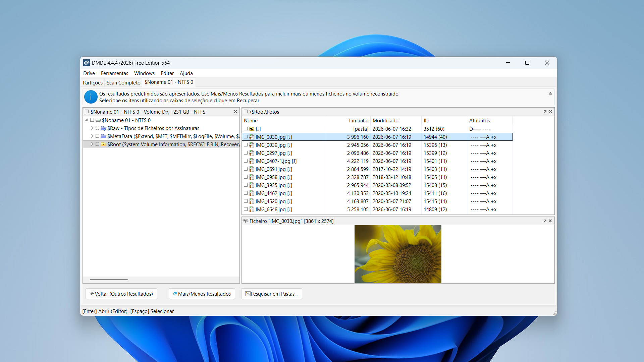This screenshot has height=362, width=644.
Task: Open the Editar menu
Action: click(x=167, y=73)
